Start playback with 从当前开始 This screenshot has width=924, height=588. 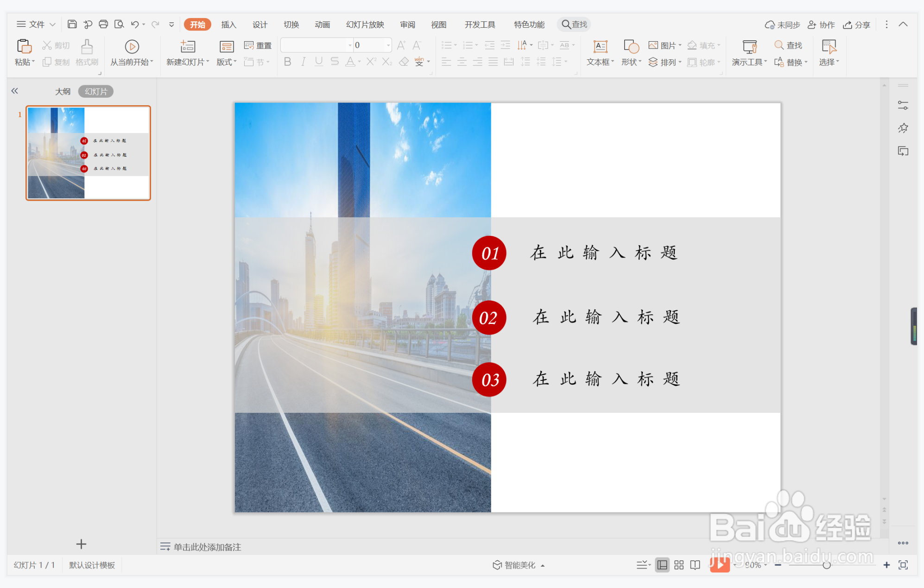131,52
